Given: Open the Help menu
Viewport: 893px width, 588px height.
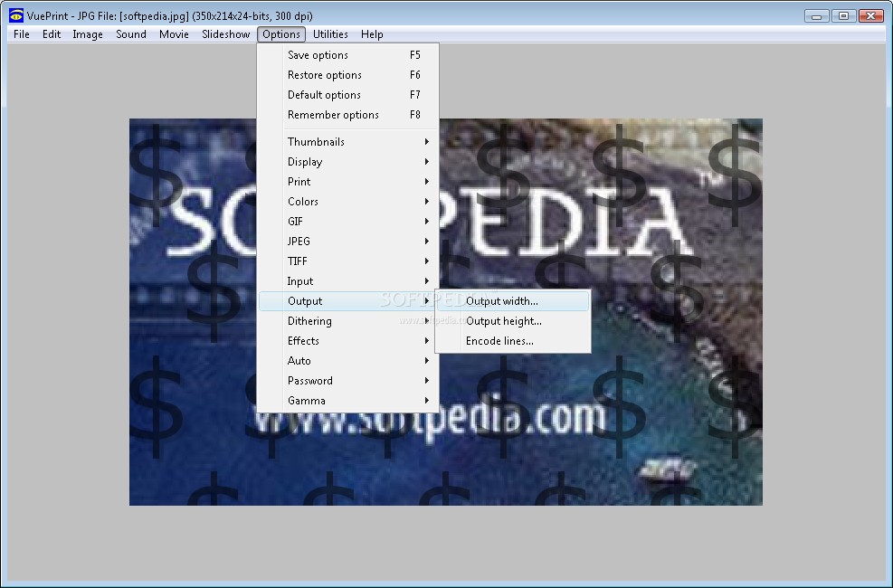Looking at the screenshot, I should pos(372,34).
